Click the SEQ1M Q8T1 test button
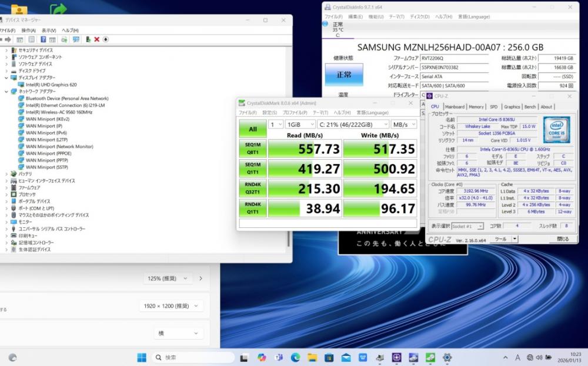The height and width of the screenshot is (366, 588). (252, 147)
